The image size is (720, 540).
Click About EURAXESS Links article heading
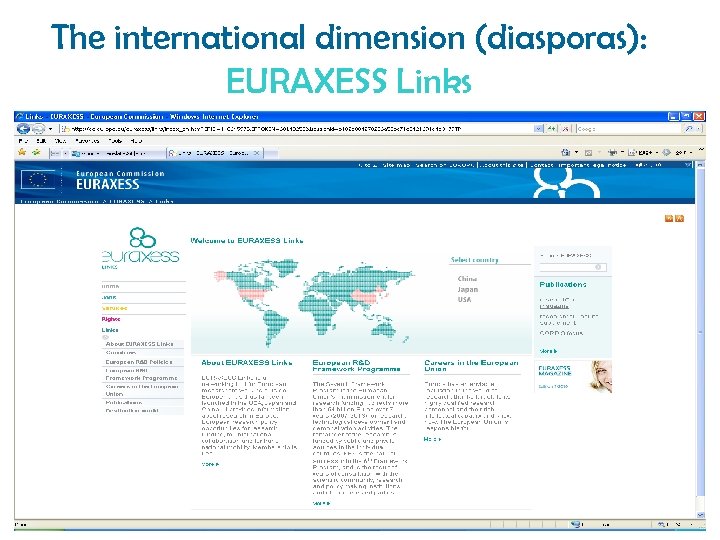247,363
